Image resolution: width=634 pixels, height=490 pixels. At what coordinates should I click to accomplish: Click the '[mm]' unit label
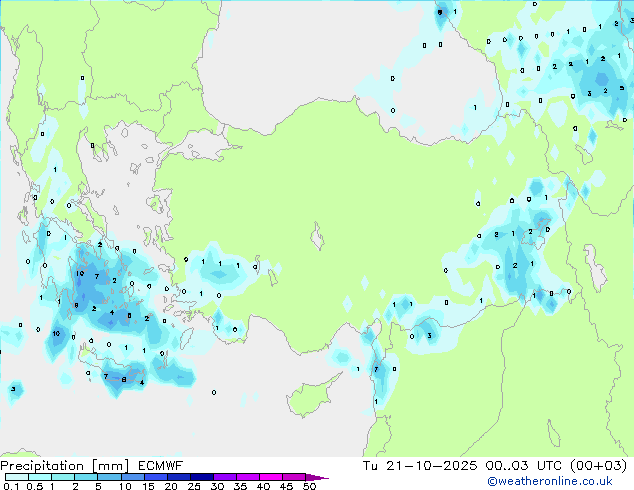click(110, 466)
